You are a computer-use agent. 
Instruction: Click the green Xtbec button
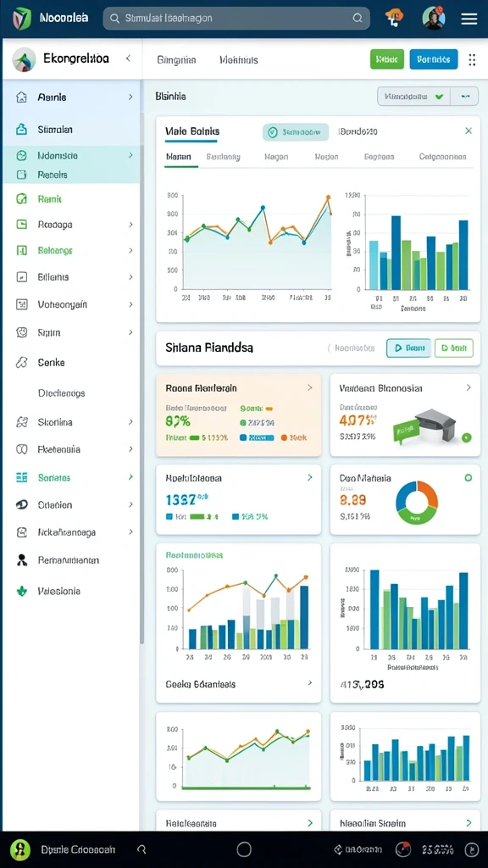(x=386, y=58)
